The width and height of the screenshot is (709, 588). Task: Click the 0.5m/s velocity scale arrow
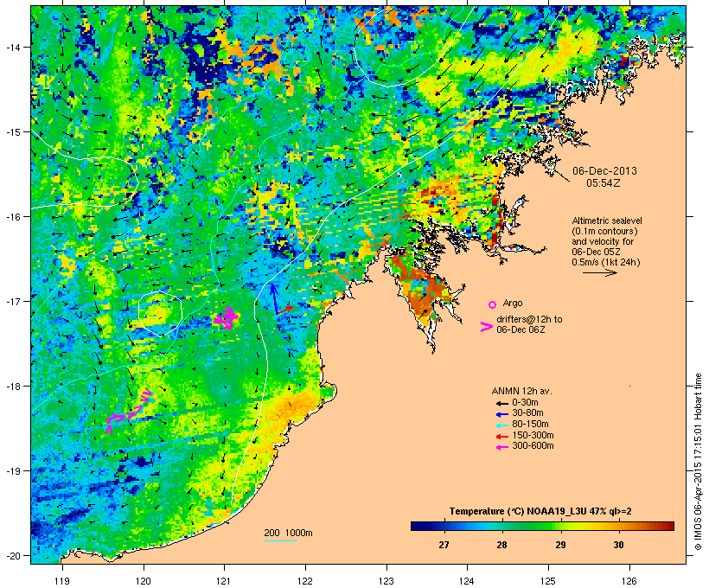pyautogui.click(x=600, y=272)
